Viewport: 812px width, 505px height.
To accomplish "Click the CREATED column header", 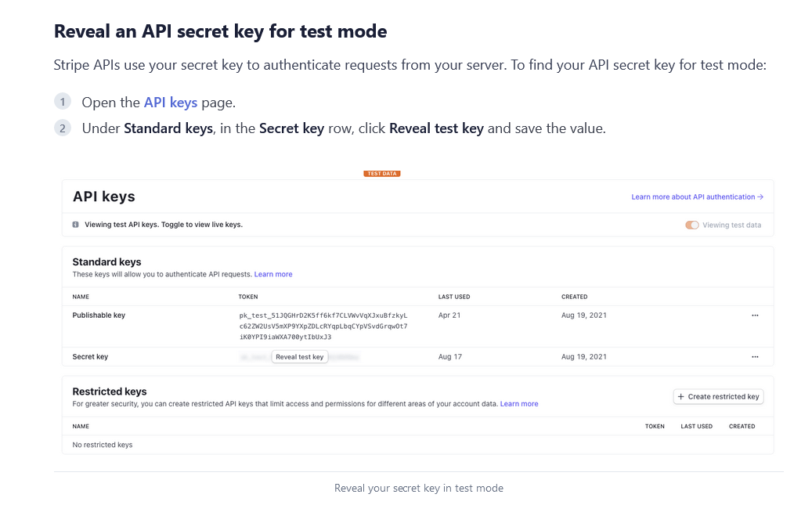I will [x=574, y=297].
